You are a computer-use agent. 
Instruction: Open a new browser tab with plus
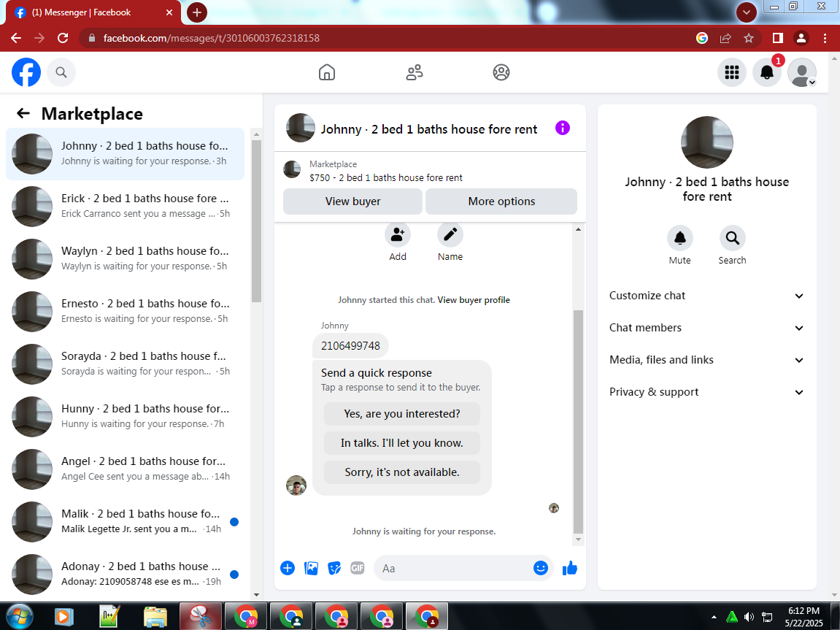[196, 12]
